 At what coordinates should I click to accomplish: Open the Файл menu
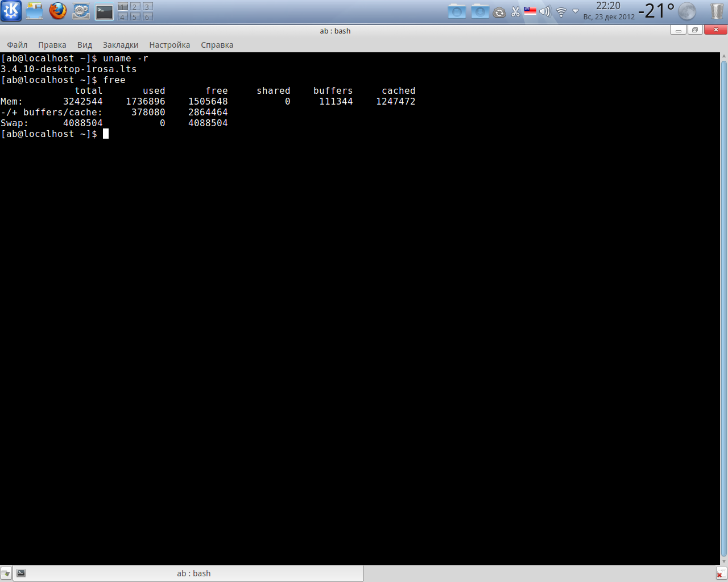tap(17, 45)
